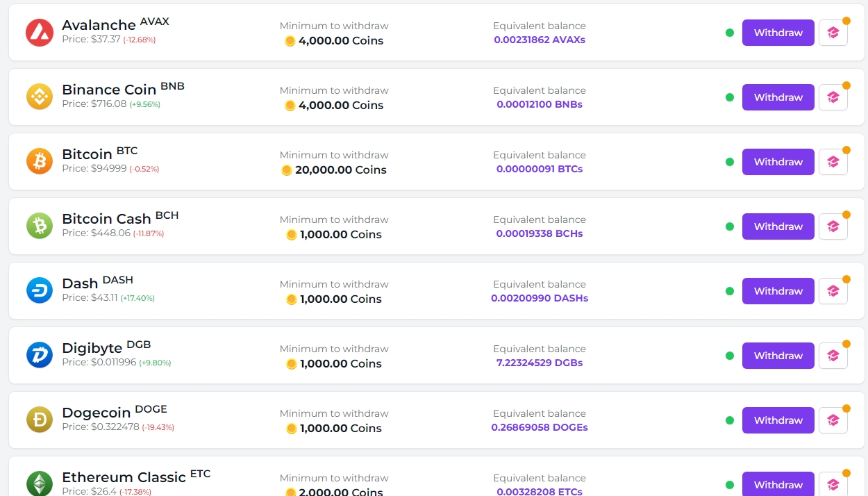Open the tutorial icon for Dogecoin

tap(833, 420)
